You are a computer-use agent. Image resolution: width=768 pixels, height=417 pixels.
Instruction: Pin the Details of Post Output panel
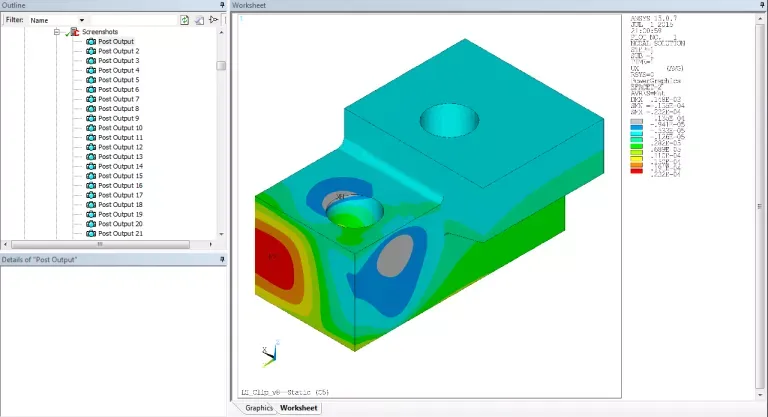[222, 259]
